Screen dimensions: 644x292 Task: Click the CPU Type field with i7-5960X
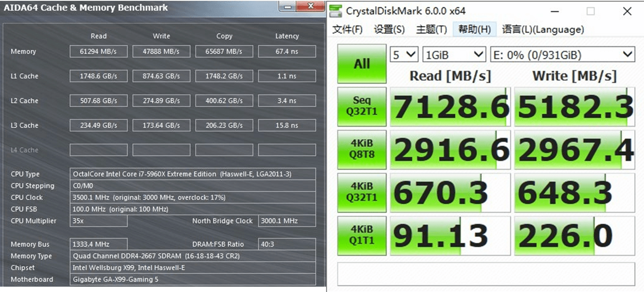[193, 174]
